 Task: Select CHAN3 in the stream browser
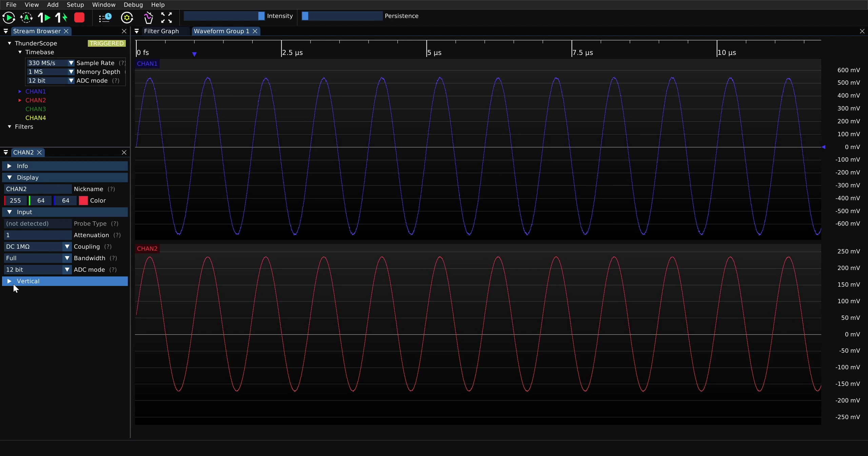pos(36,109)
